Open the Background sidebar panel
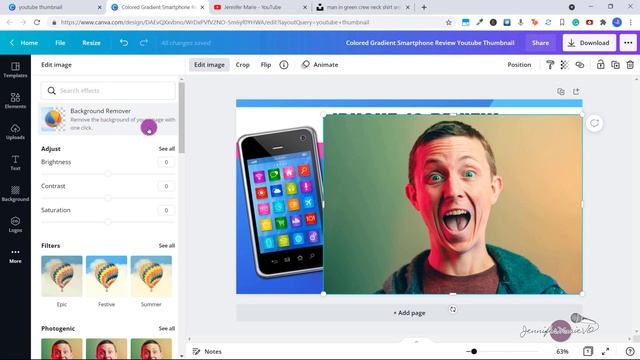This screenshot has width=640, height=360. click(15, 193)
